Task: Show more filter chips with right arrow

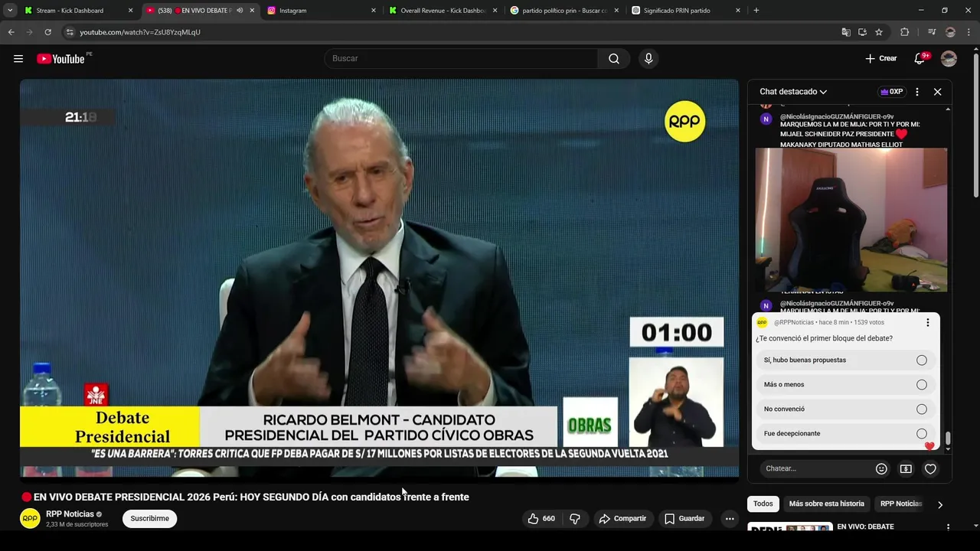Action: click(x=939, y=504)
